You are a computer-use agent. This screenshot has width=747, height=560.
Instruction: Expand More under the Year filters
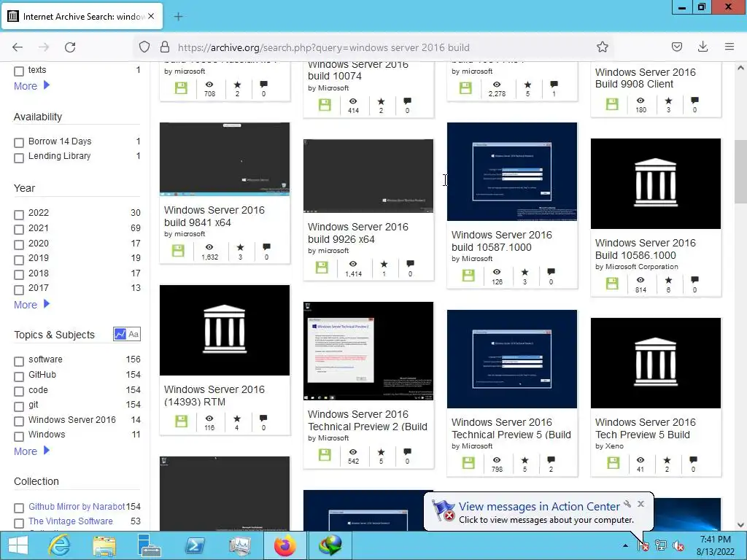31,304
